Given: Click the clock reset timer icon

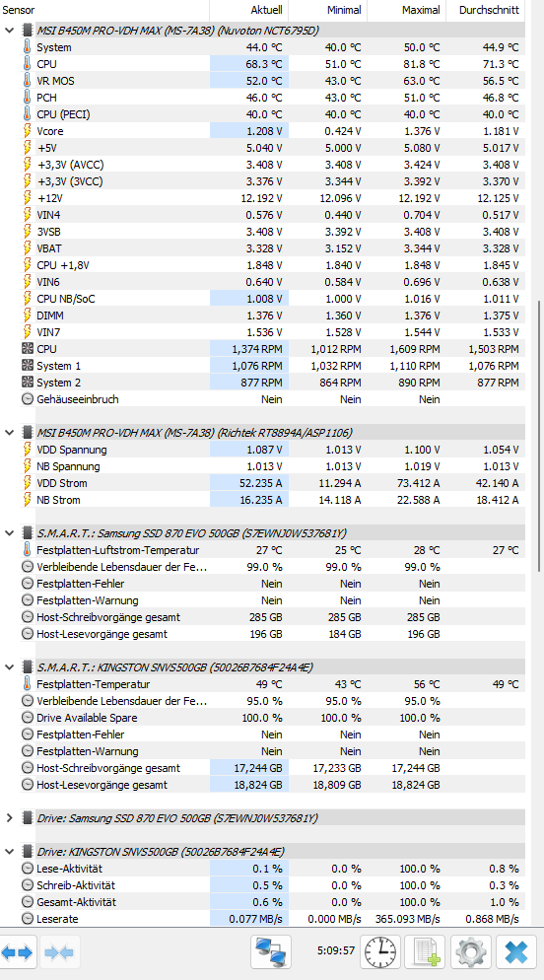Looking at the screenshot, I should pos(380,952).
